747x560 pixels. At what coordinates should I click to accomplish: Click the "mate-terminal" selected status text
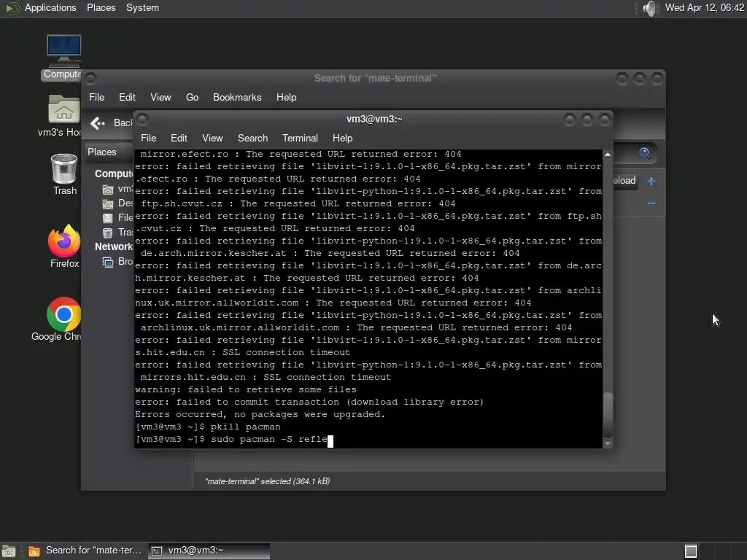[267, 481]
